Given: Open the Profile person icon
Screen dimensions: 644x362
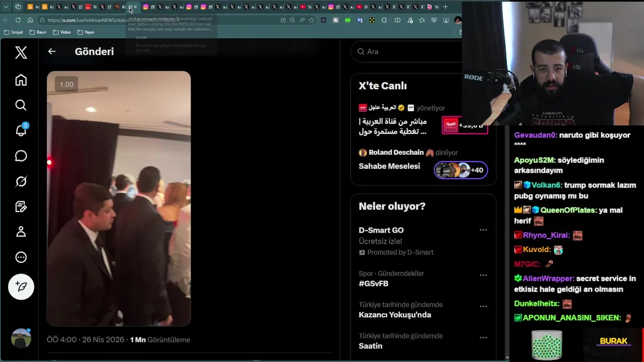Looking at the screenshot, I should [x=21, y=232].
